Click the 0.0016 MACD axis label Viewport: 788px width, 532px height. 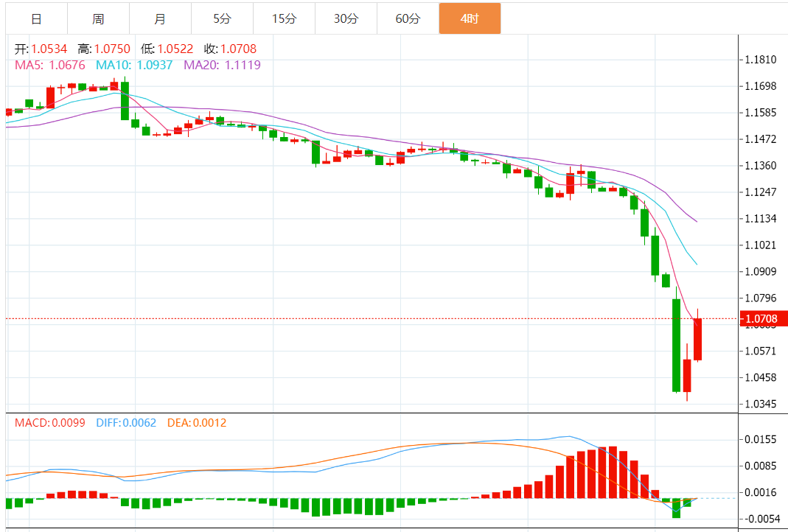pos(761,492)
